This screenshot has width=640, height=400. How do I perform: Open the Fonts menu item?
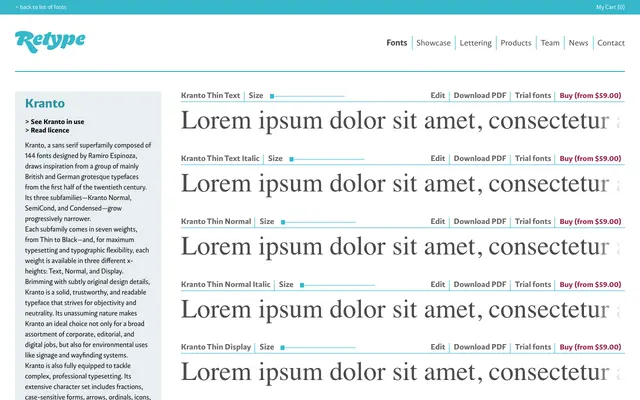[x=397, y=43]
